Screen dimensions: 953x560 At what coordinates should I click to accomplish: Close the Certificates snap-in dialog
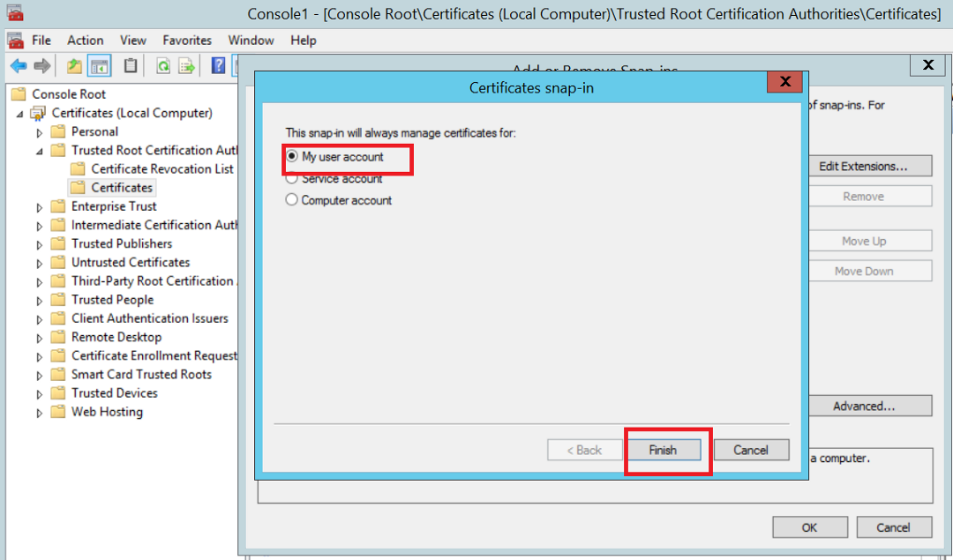[x=784, y=83]
